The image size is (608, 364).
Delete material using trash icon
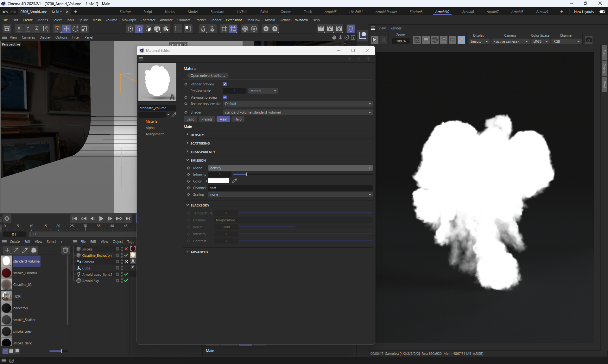coord(65,250)
